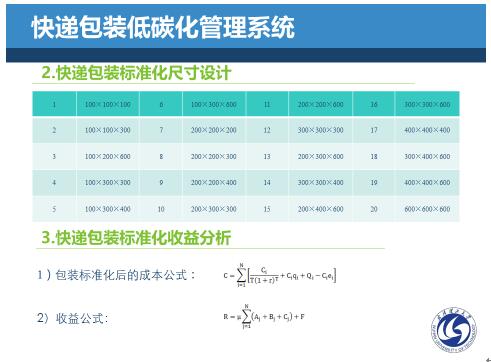Select cell 200×300×600 in row 13
491x362 pixels.
coord(320,156)
